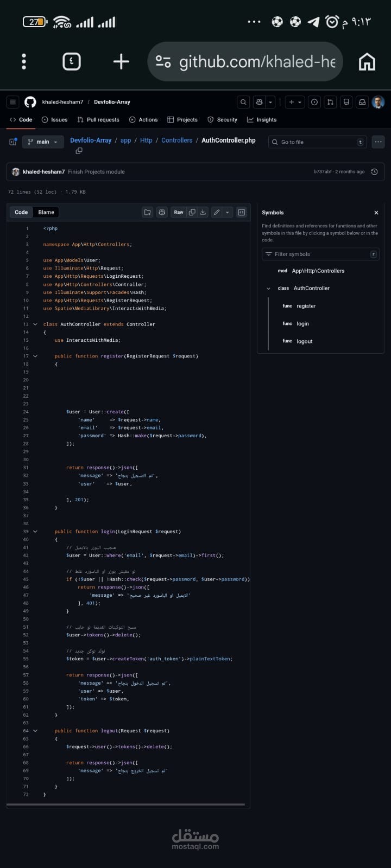Expand the file tree side panel
391x868 pixels.
click(x=13, y=142)
